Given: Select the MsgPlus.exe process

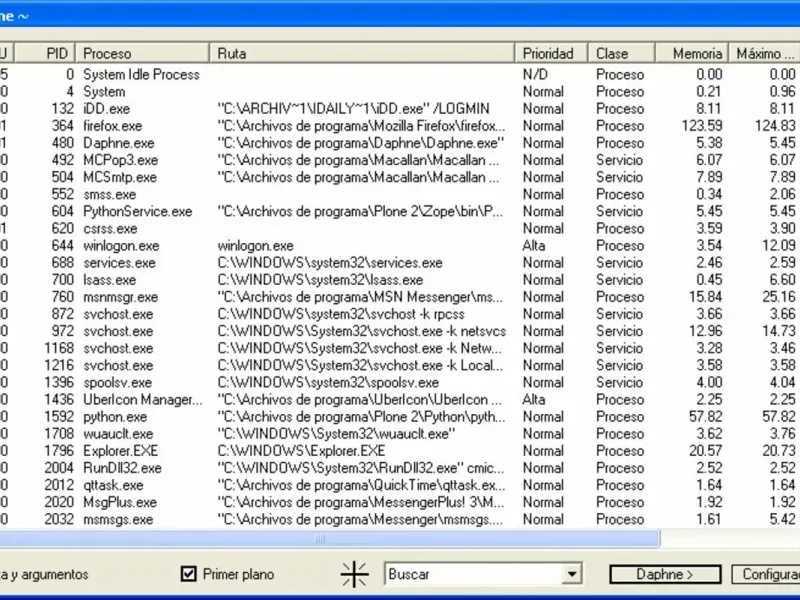Looking at the screenshot, I should coord(120,502).
